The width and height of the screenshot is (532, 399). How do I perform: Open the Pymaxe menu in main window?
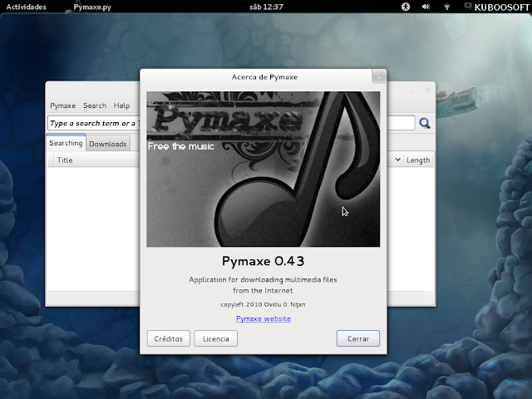[63, 106]
